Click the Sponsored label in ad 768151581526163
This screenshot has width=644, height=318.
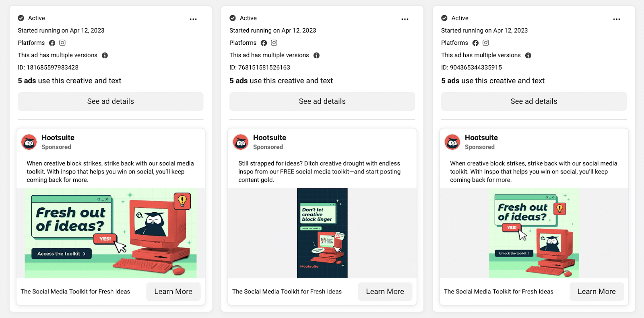pyautogui.click(x=268, y=147)
